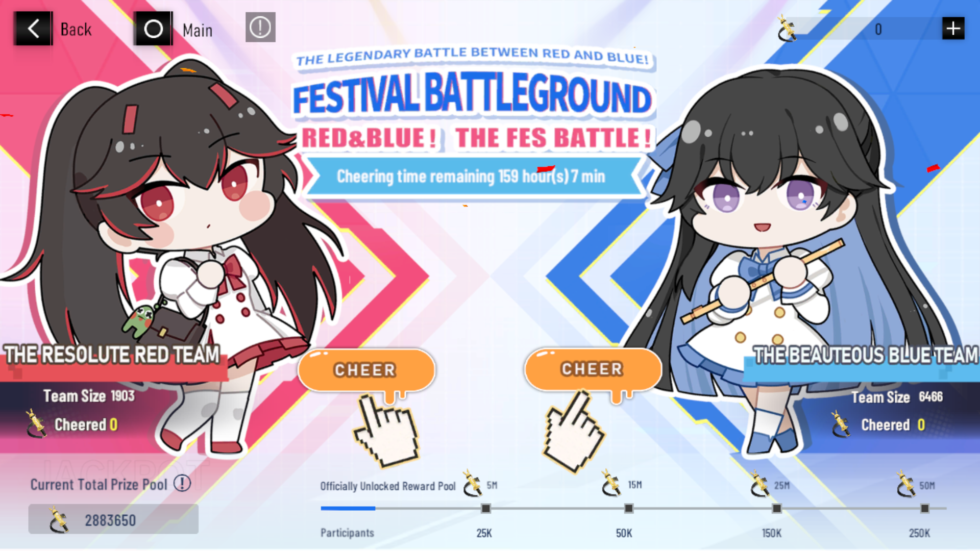The image size is (980, 551).
Task: Open Current Total Prize Pool info icon
Action: pos(182,483)
